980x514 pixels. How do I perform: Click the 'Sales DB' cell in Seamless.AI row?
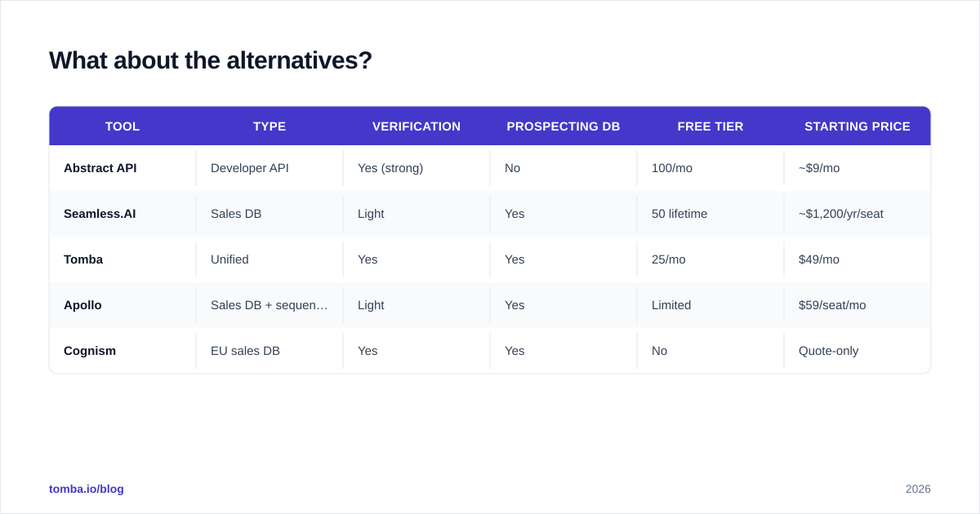(x=269, y=214)
